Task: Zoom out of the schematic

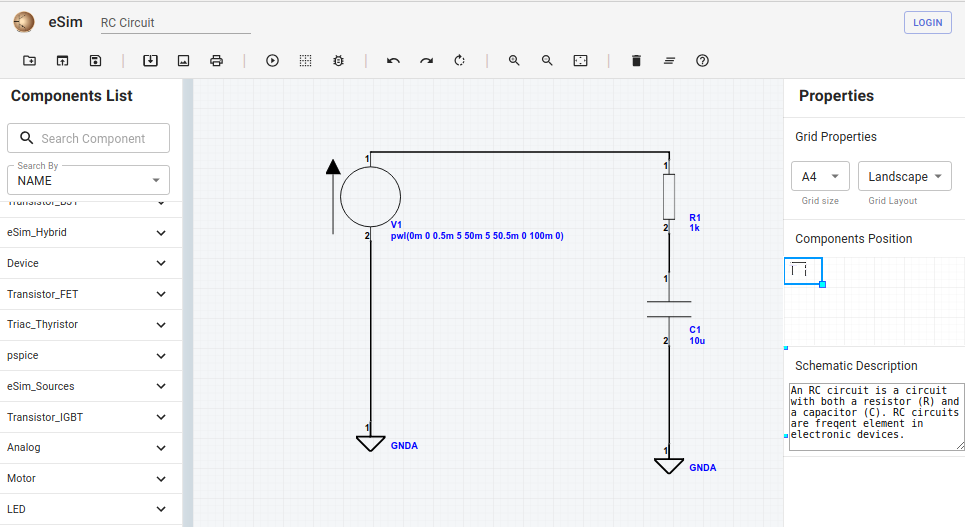Action: 547,60
